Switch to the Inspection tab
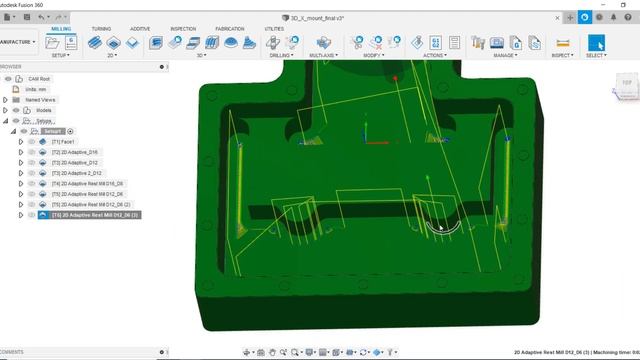Image resolution: width=640 pixels, height=360 pixels. [x=183, y=29]
